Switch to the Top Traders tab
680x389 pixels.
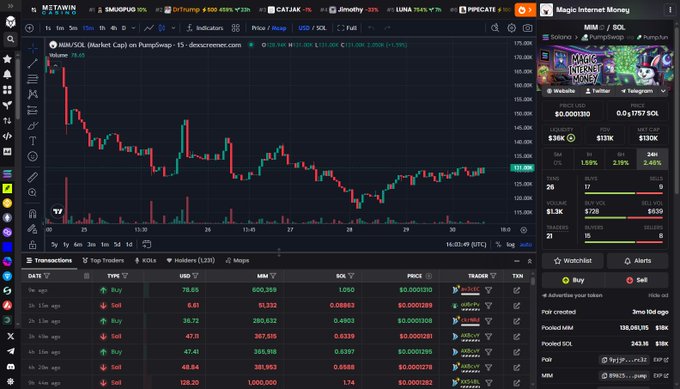(103, 261)
